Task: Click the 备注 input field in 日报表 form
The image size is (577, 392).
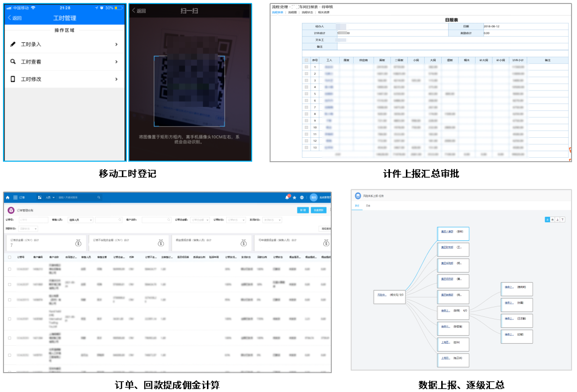Action: (453, 46)
